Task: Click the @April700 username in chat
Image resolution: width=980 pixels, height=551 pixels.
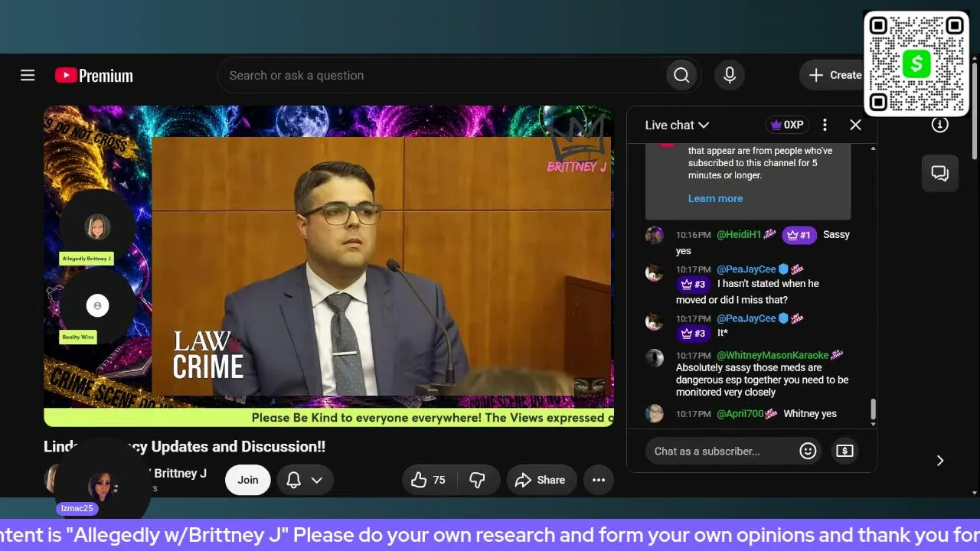Action: coord(740,414)
